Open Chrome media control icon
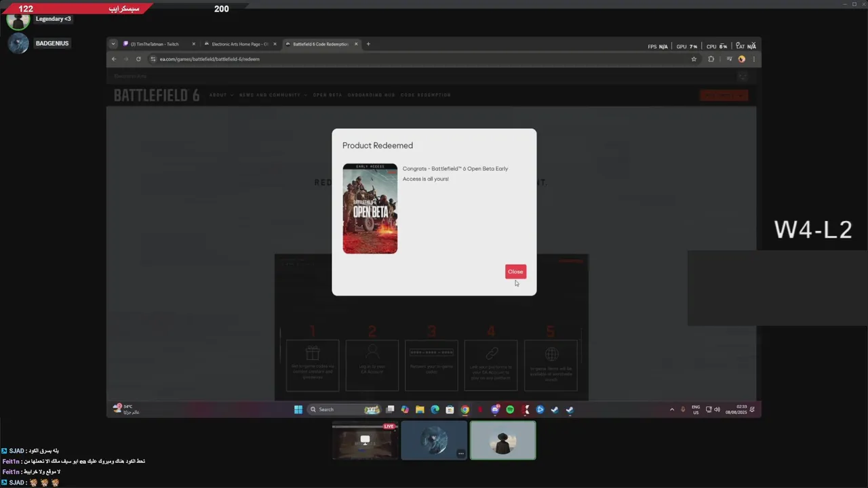Screen dimensions: 868x488 point(729,59)
